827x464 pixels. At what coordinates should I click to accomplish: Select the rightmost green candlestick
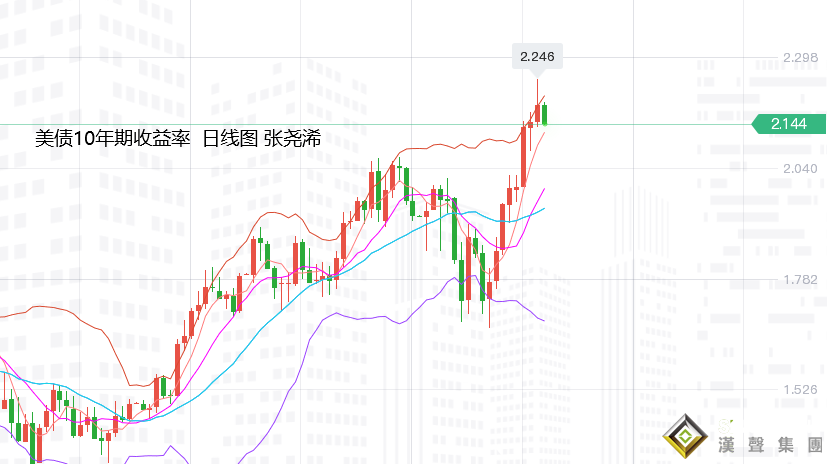click(x=545, y=114)
